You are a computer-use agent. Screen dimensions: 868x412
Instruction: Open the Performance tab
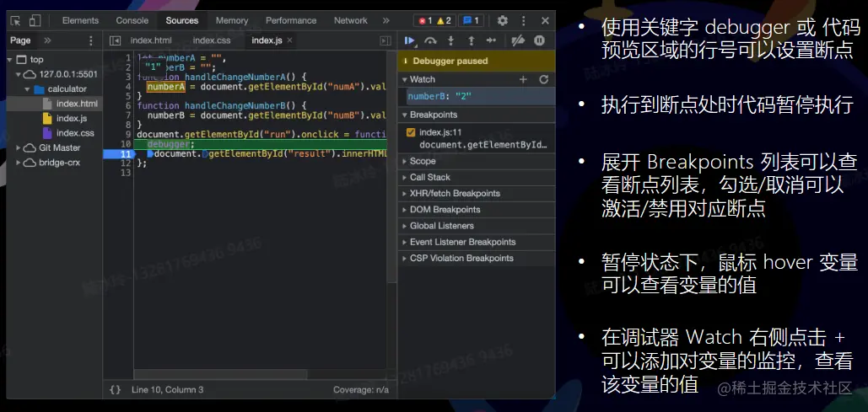pos(291,20)
